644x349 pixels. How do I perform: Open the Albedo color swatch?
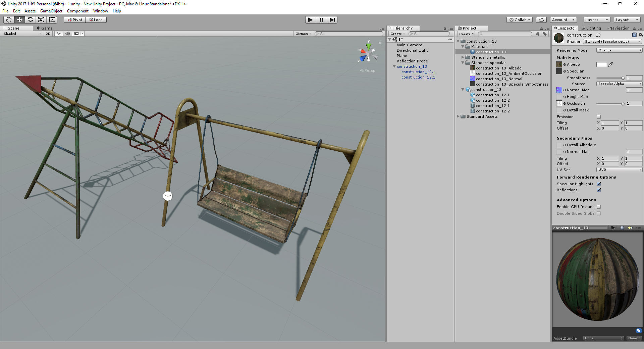click(x=602, y=64)
